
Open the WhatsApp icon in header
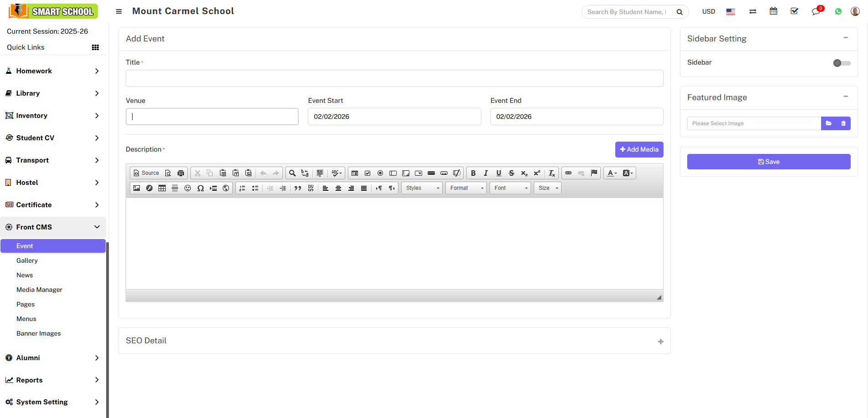838,11
